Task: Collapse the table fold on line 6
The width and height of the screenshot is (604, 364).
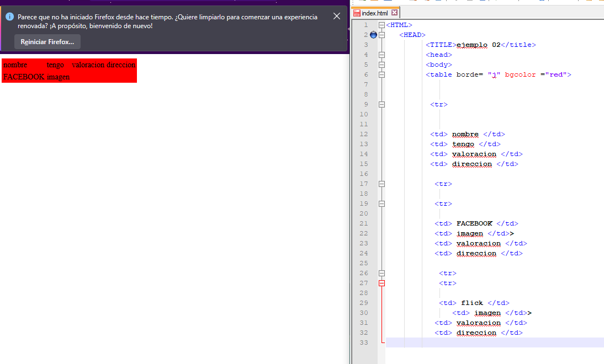Action: pos(382,74)
